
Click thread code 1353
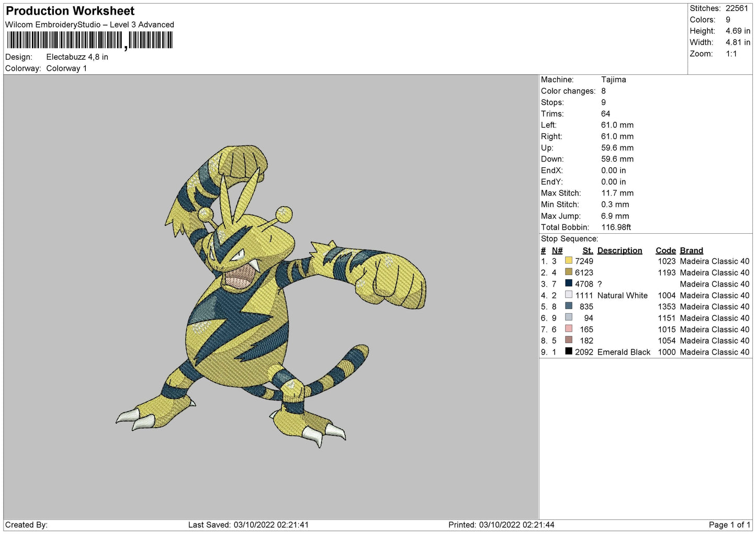point(667,307)
